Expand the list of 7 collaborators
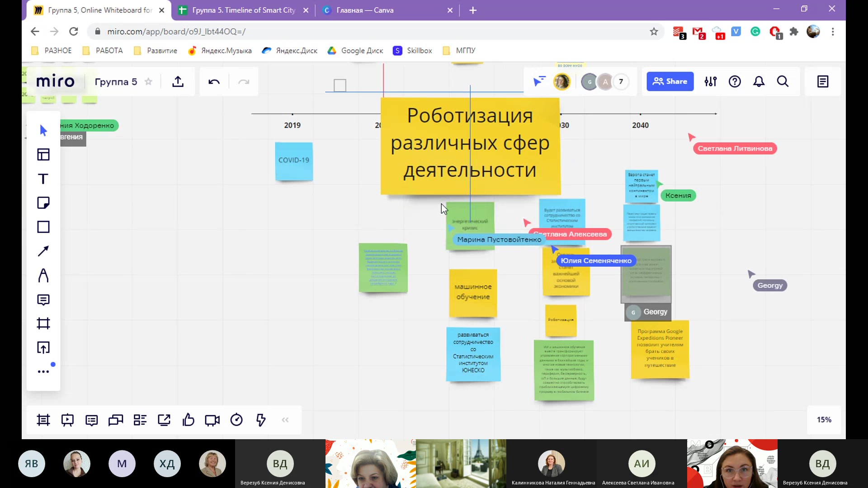Image resolution: width=868 pixels, height=488 pixels. [621, 82]
